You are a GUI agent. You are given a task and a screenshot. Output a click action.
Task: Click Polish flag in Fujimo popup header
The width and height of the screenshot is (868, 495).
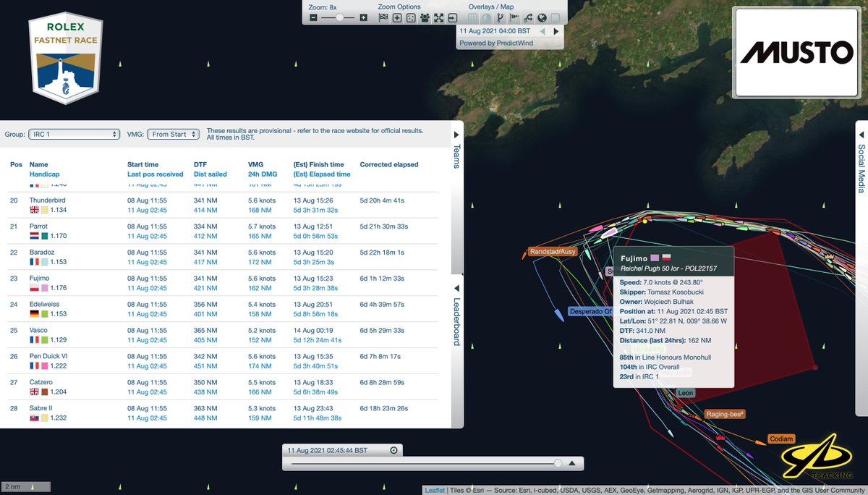667,258
